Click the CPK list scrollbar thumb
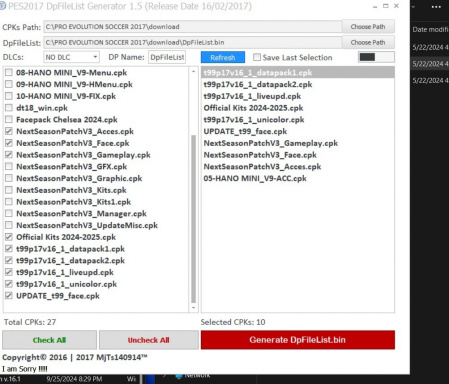Screen dimensions: 449x384 tap(193, 219)
